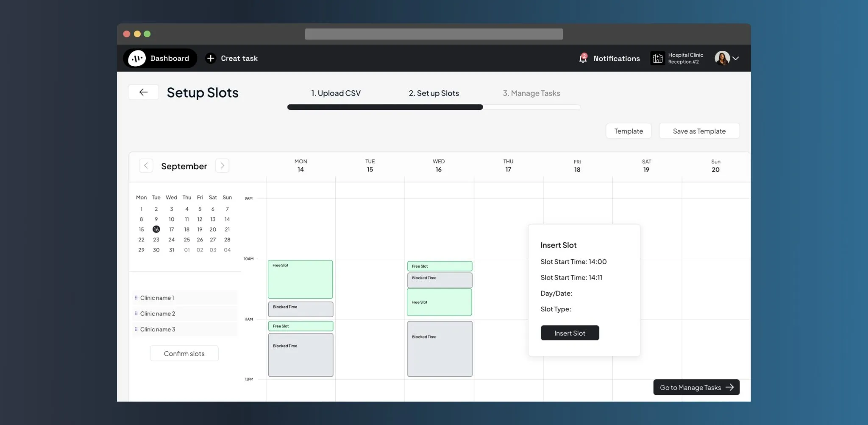Image resolution: width=868 pixels, height=425 pixels.
Task: Click the Creat task label
Action: (x=239, y=58)
